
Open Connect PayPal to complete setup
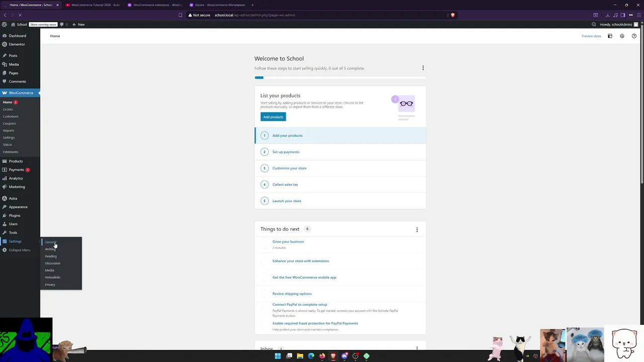(x=300, y=304)
